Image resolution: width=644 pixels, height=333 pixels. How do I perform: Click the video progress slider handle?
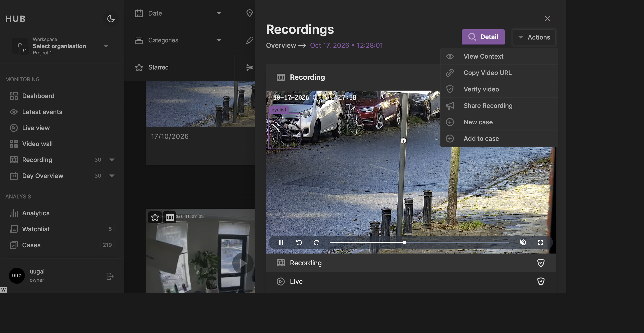pyautogui.click(x=404, y=242)
